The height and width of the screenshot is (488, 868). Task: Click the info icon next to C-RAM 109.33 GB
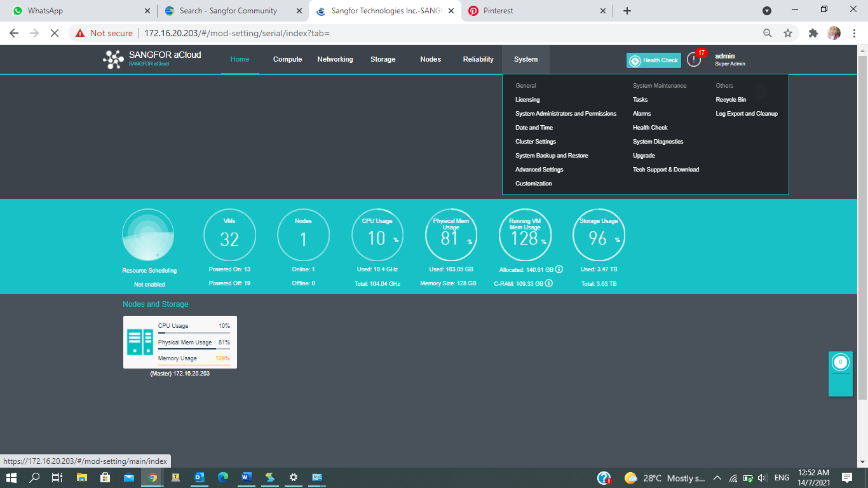(x=549, y=283)
